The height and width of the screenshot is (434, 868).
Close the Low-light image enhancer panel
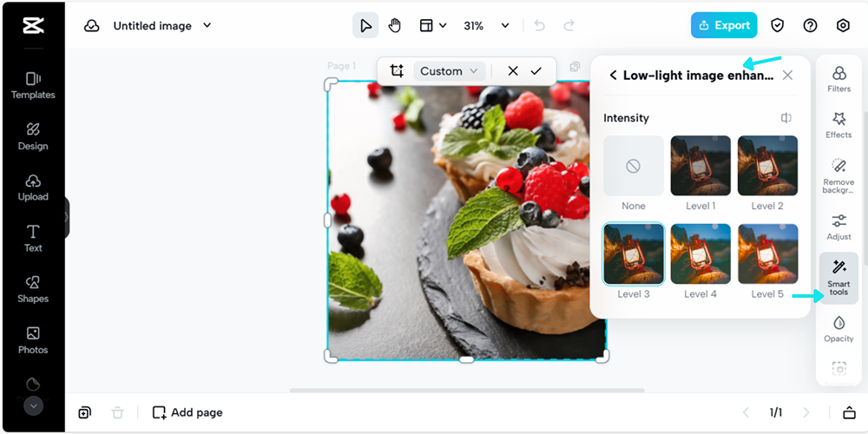pyautogui.click(x=787, y=76)
